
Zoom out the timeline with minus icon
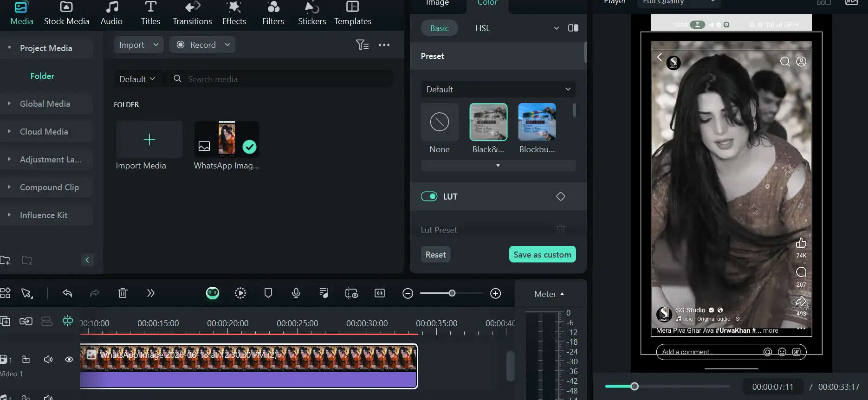point(408,293)
